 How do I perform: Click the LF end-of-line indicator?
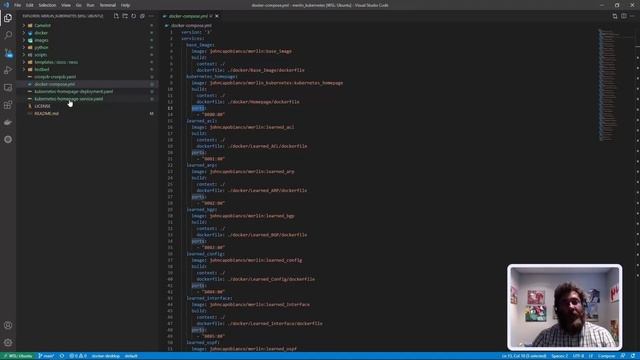[x=591, y=356]
